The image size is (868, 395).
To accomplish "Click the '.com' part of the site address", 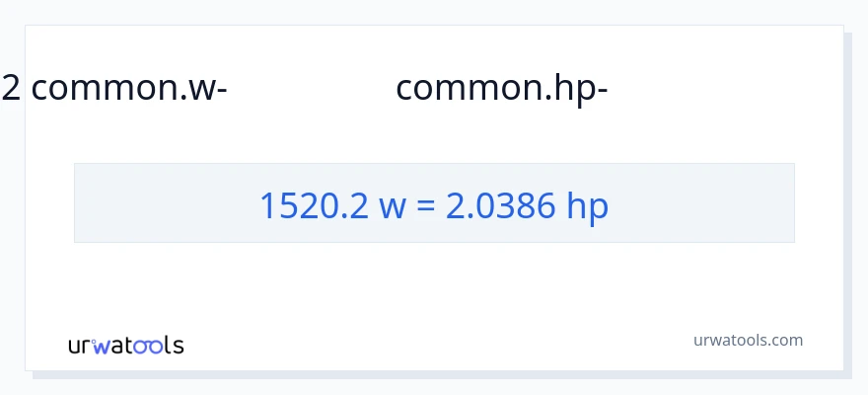I will point(785,340).
